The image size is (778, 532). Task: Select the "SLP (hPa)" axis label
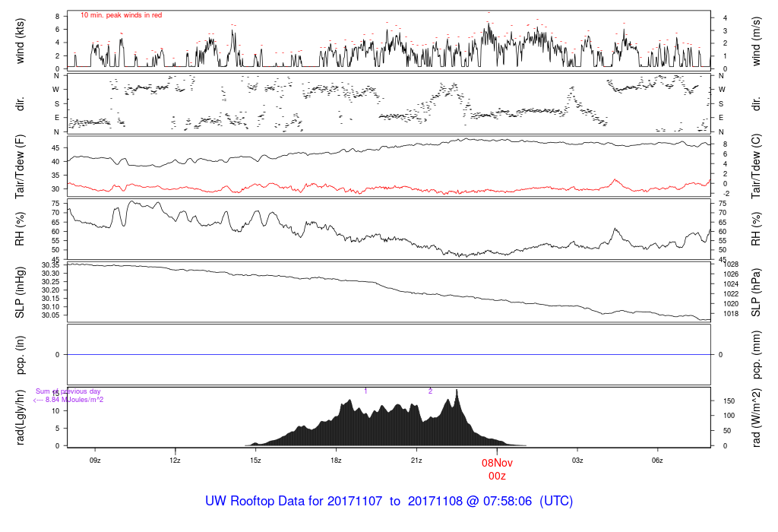[x=756, y=293]
